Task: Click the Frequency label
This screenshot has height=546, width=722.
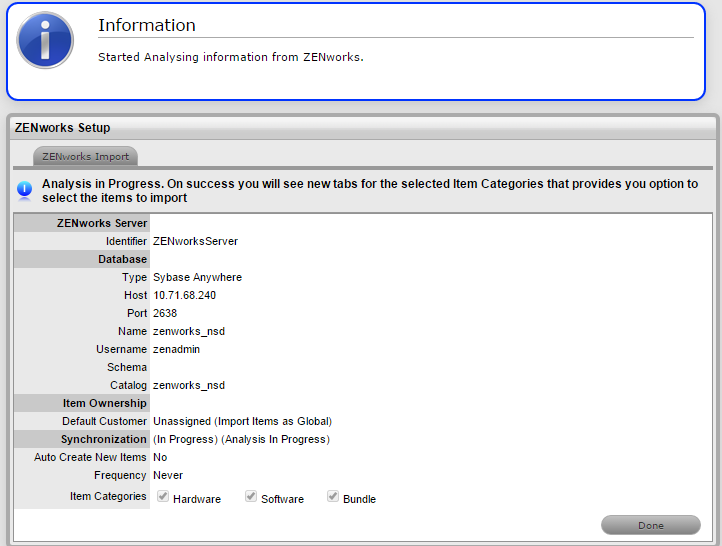Action: point(120,475)
